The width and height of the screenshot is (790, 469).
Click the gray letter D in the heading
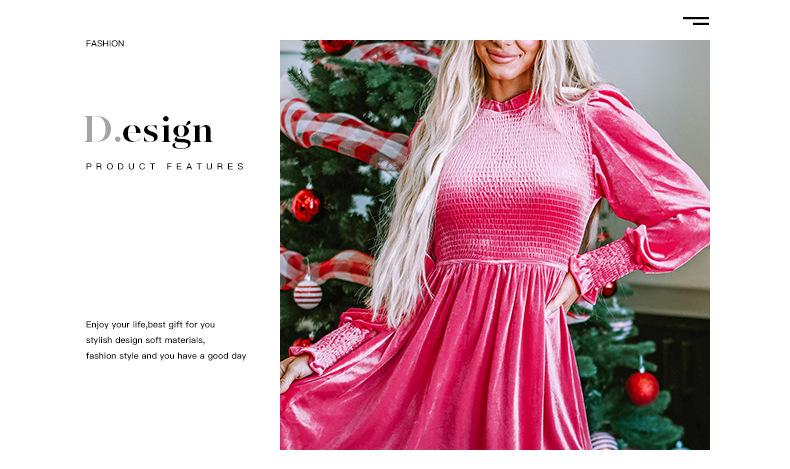98,129
